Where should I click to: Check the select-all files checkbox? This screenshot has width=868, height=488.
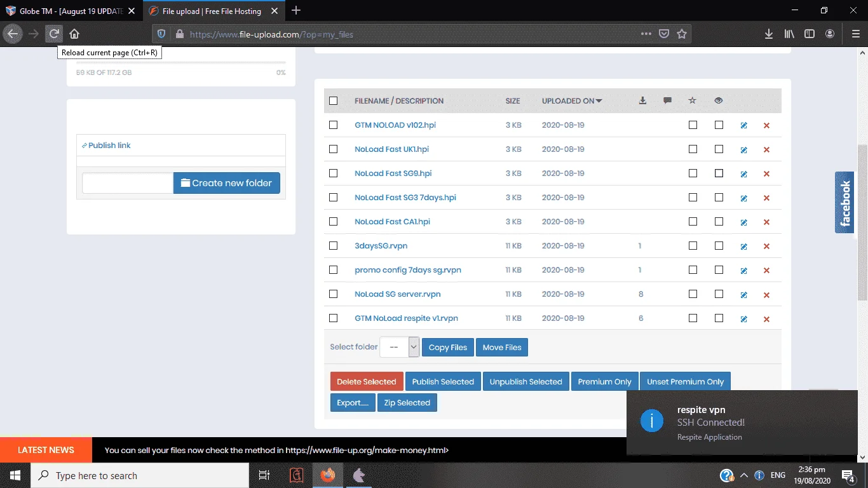[333, 100]
